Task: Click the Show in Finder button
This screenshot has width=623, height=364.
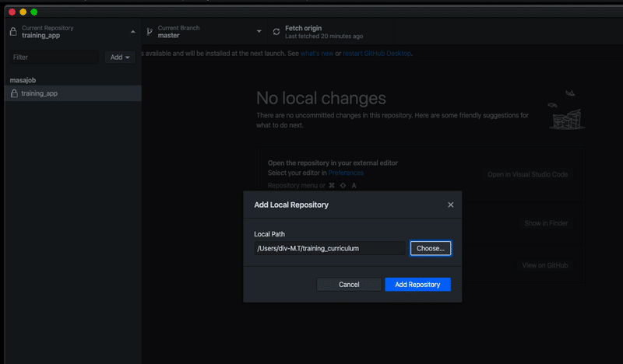Action: pyautogui.click(x=546, y=223)
